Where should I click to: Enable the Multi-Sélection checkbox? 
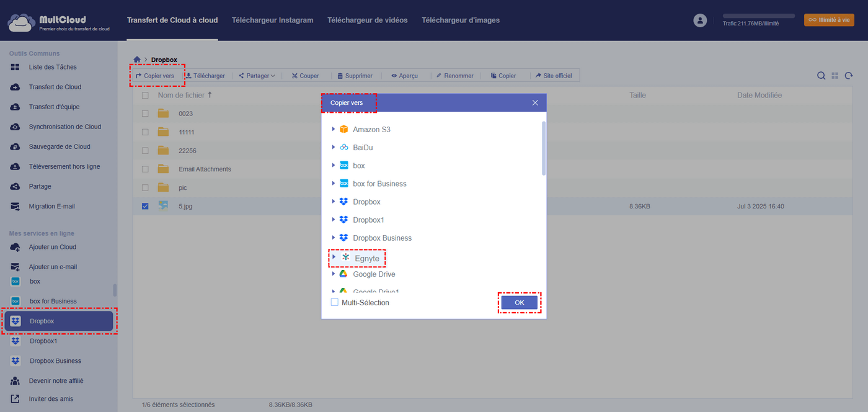click(335, 303)
